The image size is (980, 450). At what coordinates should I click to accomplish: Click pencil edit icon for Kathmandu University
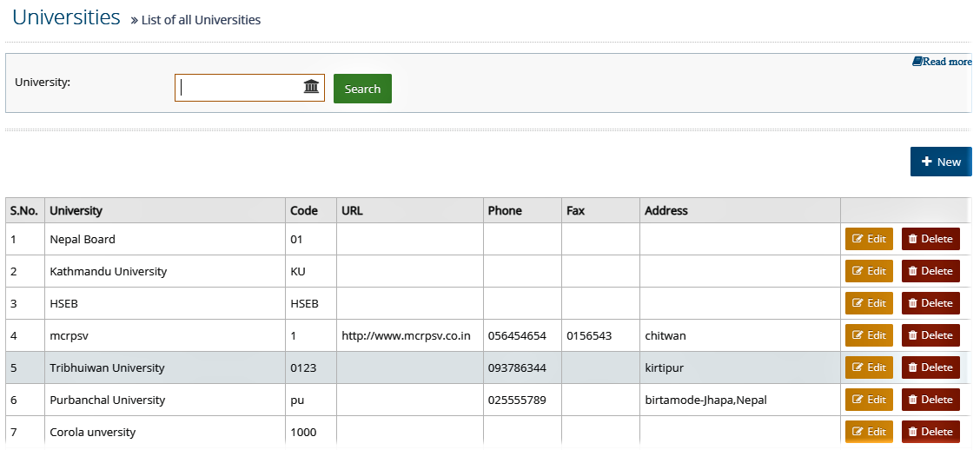[858, 271]
